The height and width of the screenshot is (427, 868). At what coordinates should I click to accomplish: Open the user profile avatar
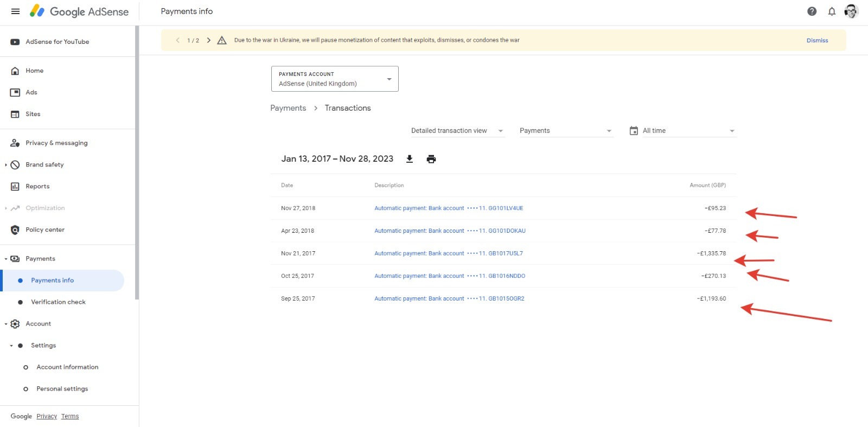[851, 11]
